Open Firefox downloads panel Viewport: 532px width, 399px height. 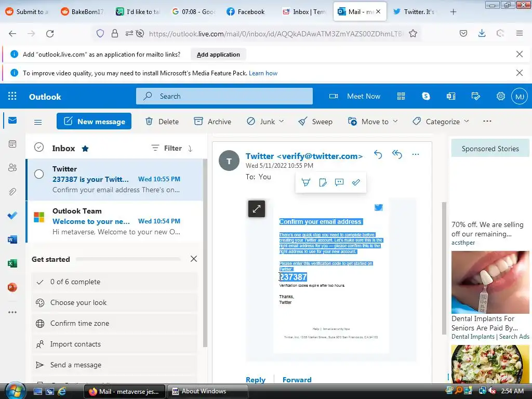tap(482, 34)
